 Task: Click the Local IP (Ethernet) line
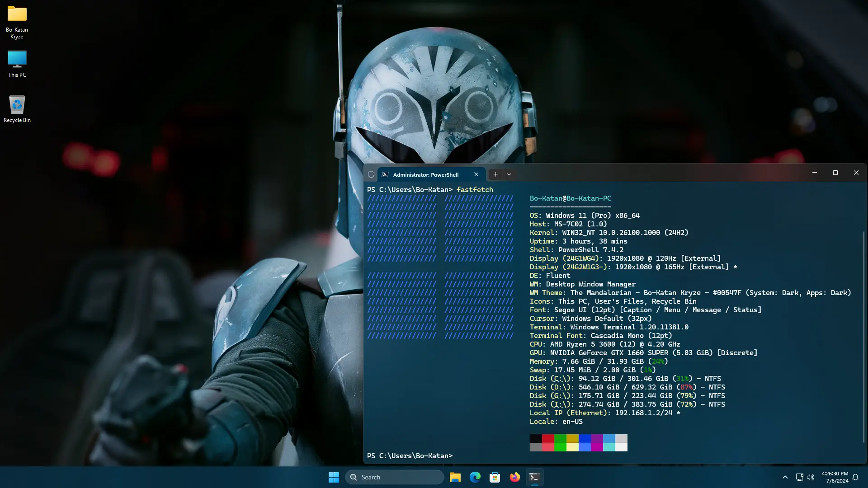coord(605,413)
